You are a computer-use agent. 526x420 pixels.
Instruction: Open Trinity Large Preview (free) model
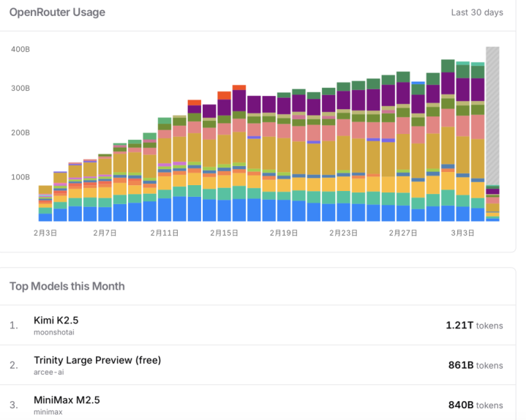point(97,360)
